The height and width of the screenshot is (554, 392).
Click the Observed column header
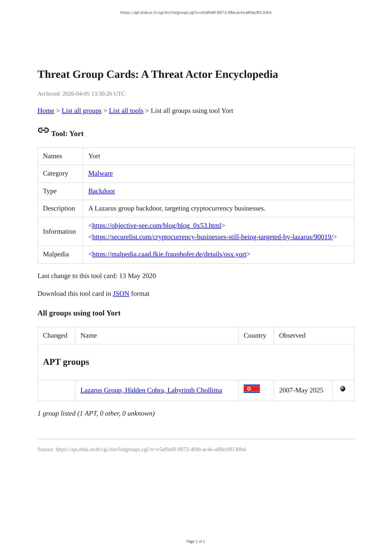292,335
